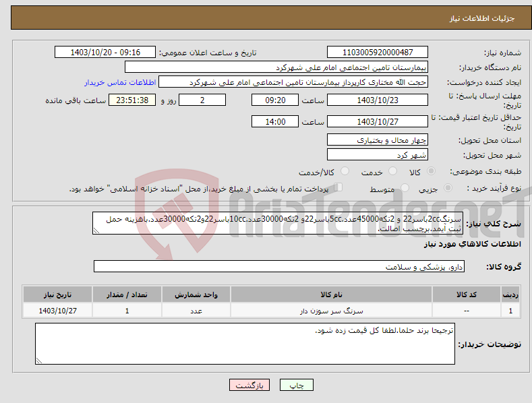Image resolution: width=532 pixels, height=403 pixels.
Task: Select the متوسط purchase type radio
Action: click(405, 187)
